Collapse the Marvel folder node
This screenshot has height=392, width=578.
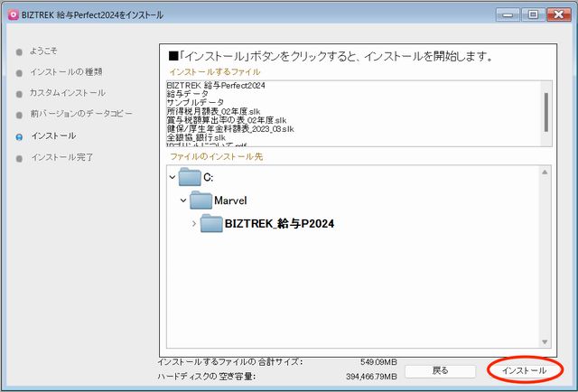pos(183,201)
